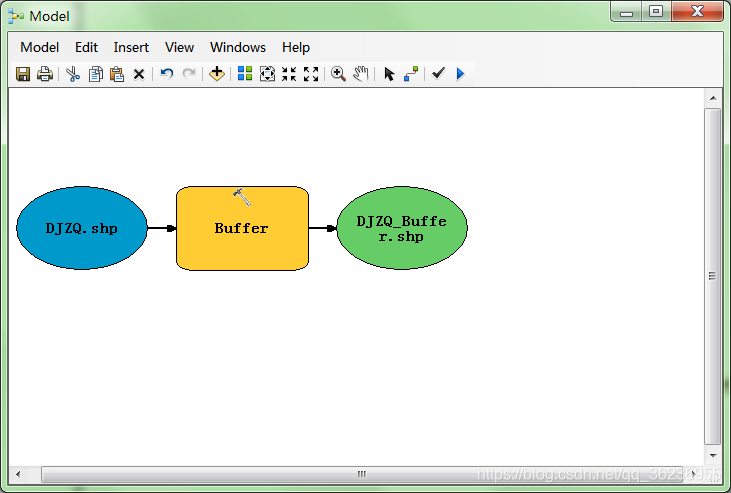
Task: Save the model with the floppy icon
Action: click(23, 74)
